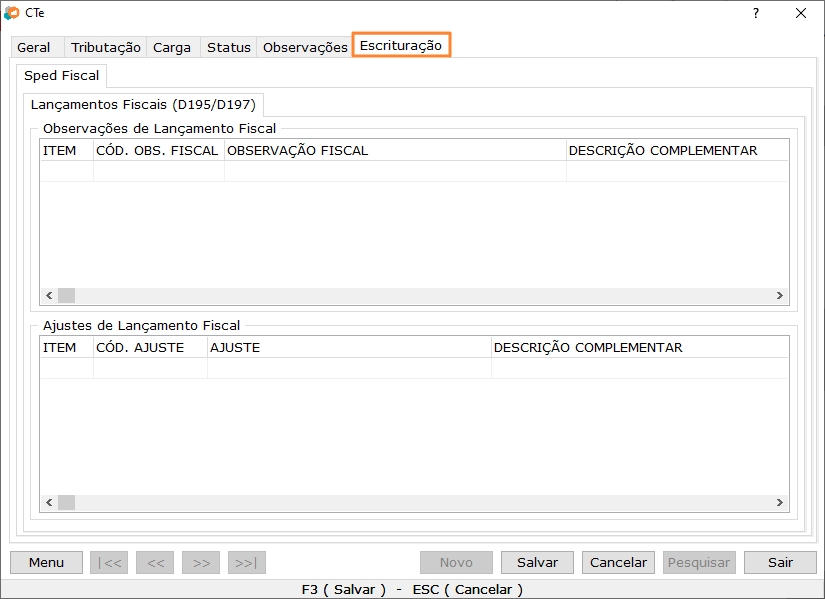Click the Sair button to exit
This screenshot has width=825, height=599.
(x=780, y=562)
